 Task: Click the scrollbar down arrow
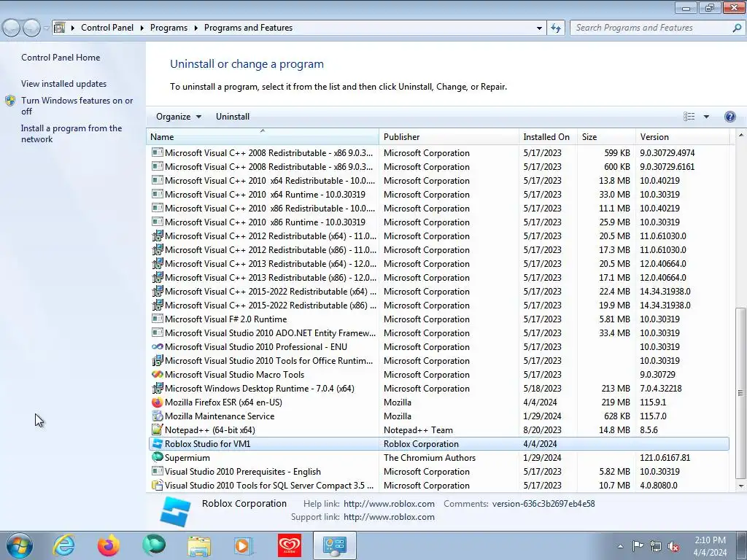click(x=740, y=486)
